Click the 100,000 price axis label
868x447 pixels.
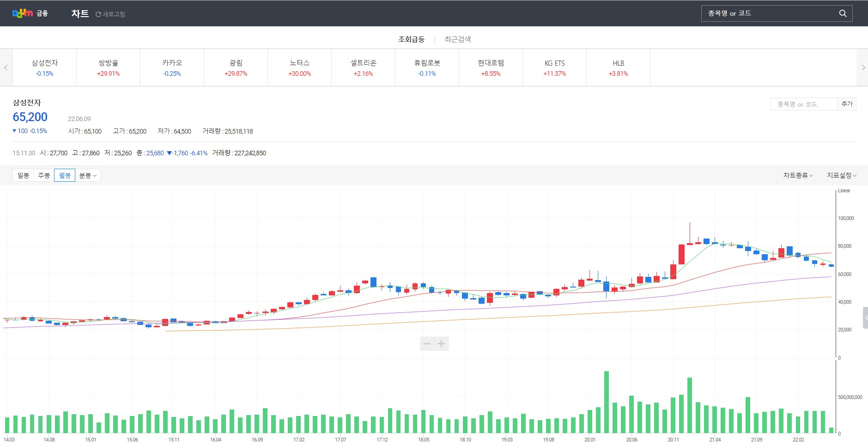coord(846,218)
